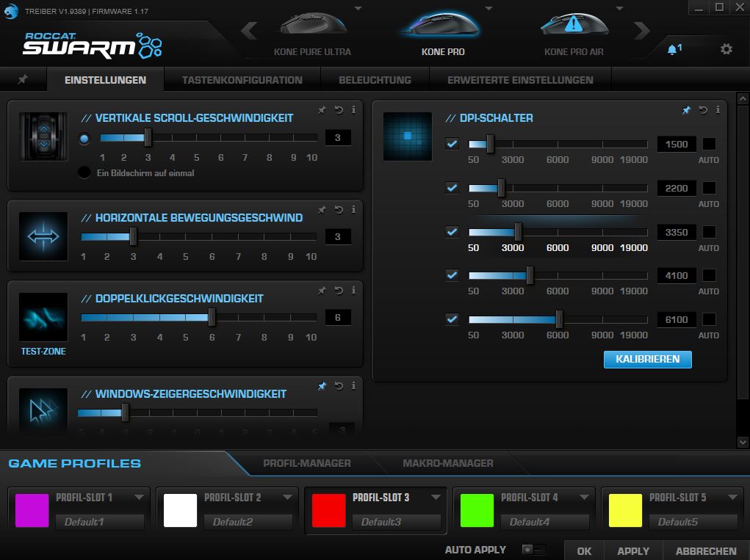Show info for DPI-Schalter
750x560 pixels.
(x=718, y=110)
